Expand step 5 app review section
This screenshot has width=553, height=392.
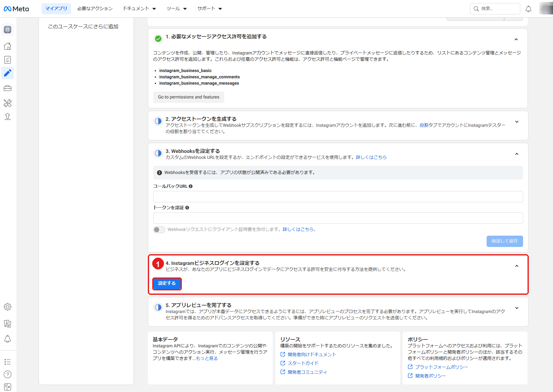point(517,308)
